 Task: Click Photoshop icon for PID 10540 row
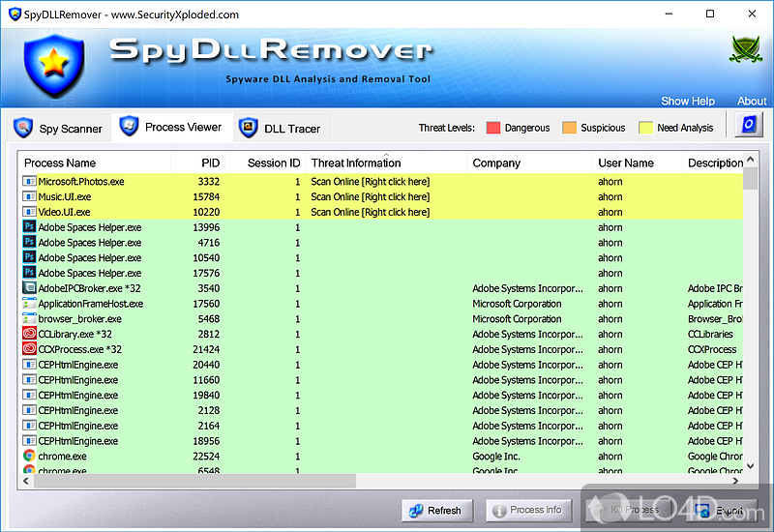tap(29, 257)
